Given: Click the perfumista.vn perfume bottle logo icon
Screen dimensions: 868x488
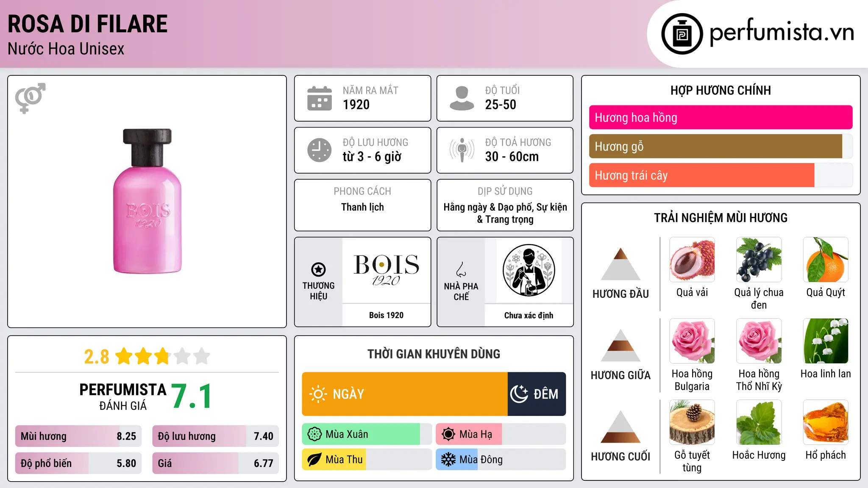Looking at the screenshot, I should click(x=682, y=34).
